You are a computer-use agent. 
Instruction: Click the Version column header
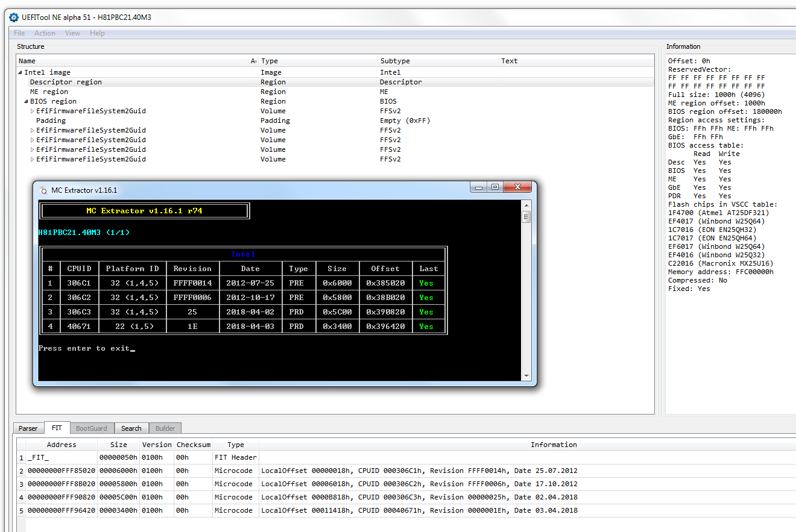click(x=157, y=445)
